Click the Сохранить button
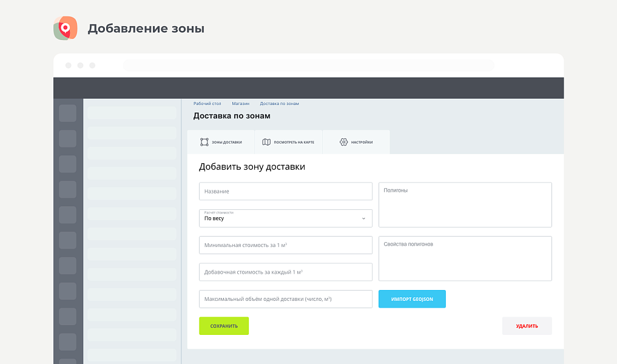617x364 pixels. (x=223, y=326)
